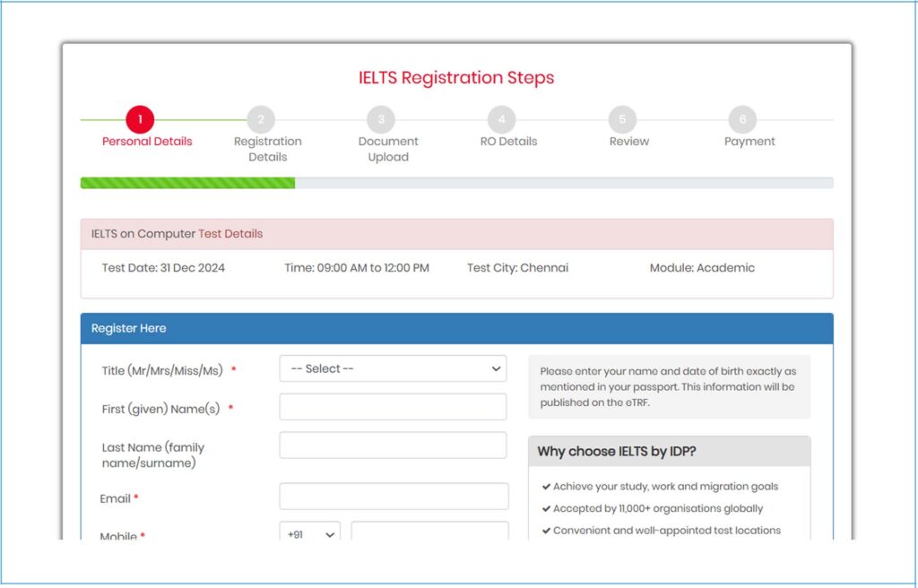Click step 3 Document Upload circle
The image size is (918, 588).
pos(381,119)
